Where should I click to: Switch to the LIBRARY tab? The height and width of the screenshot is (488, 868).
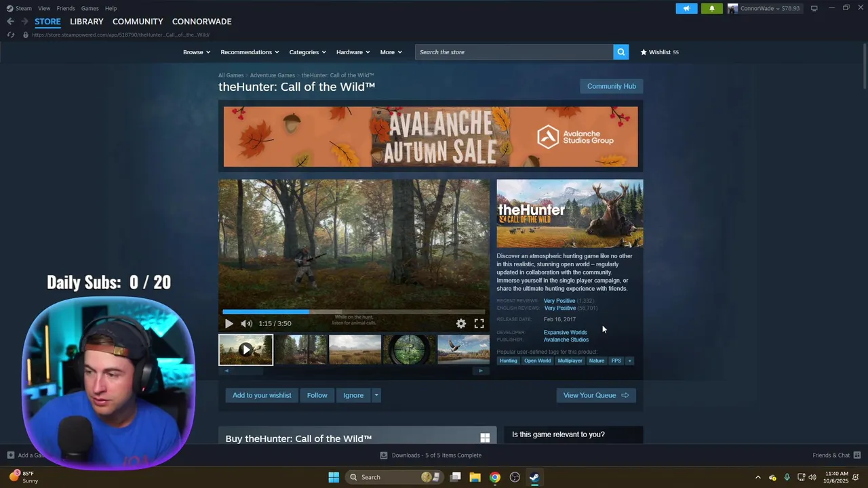pyautogui.click(x=87, y=22)
